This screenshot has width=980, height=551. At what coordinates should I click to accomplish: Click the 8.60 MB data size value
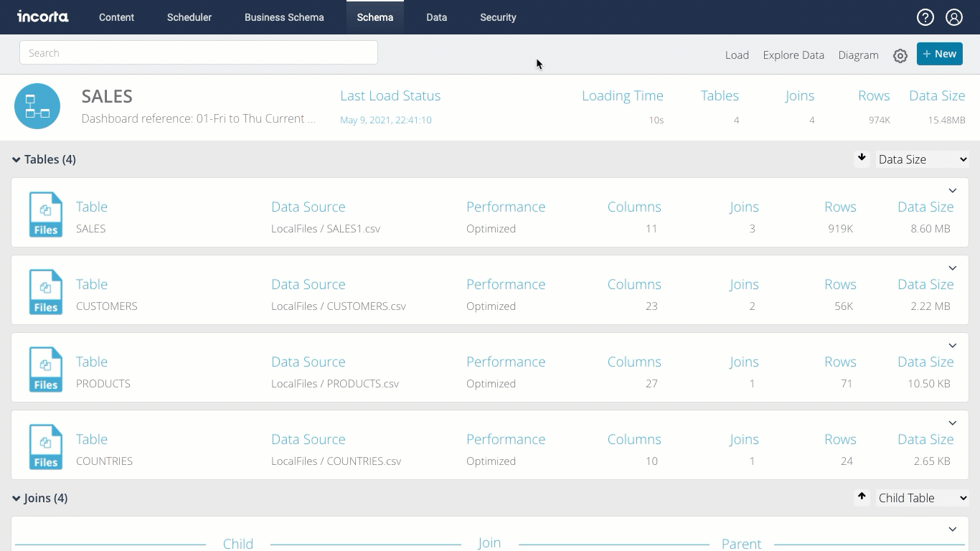click(x=930, y=229)
